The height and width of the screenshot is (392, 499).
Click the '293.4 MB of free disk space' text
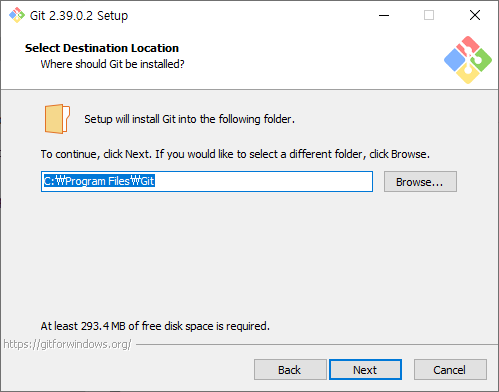coord(155,326)
